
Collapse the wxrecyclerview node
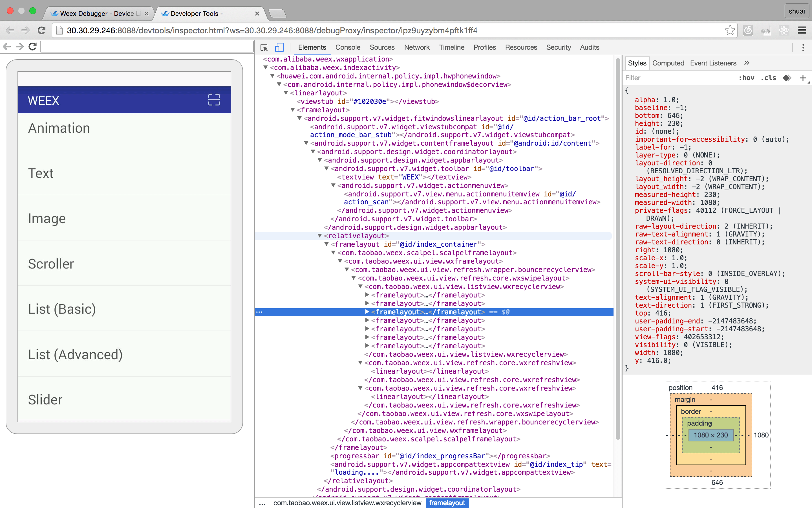tap(360, 286)
